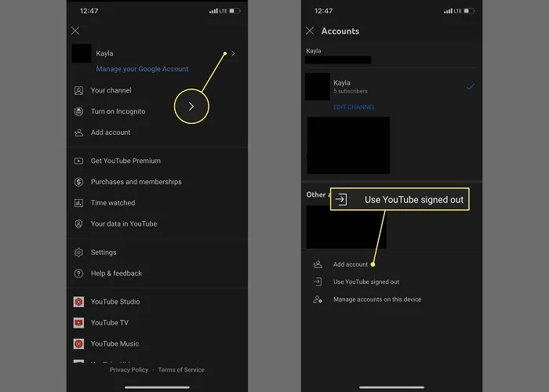Tap the Time watched bar chart icon

point(78,203)
